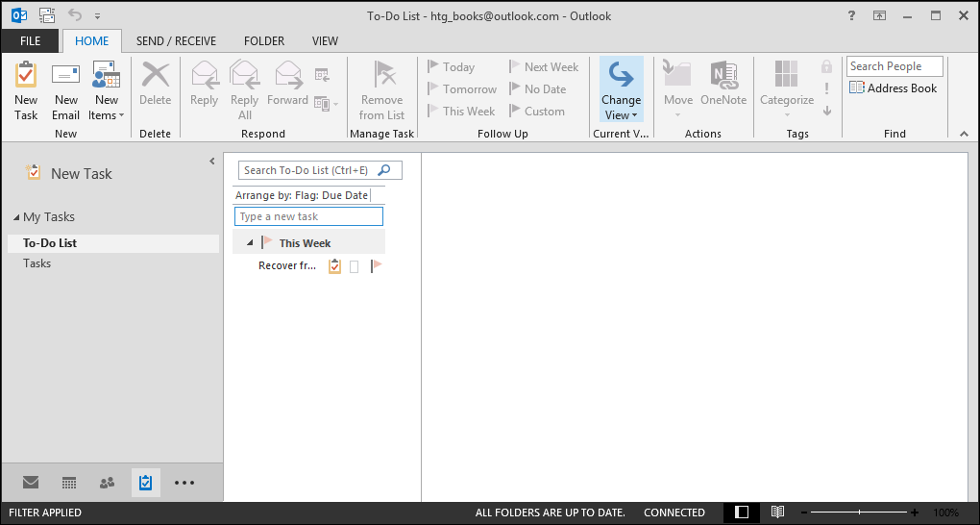
Task: Click the Send/Receive All Folders quick access icon
Action: point(46,15)
